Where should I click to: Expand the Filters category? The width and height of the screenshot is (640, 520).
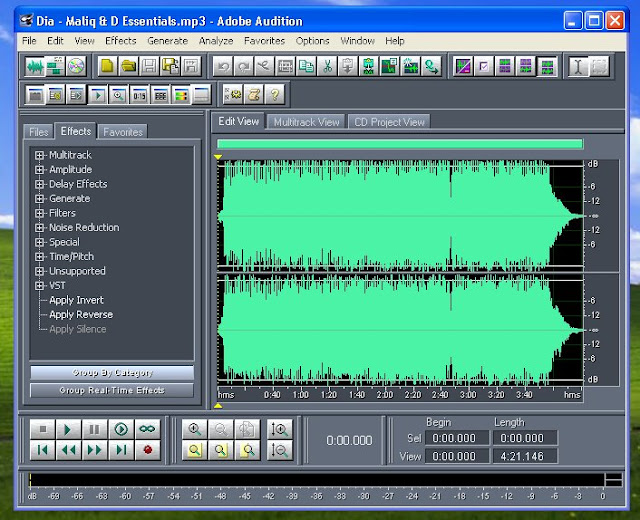click(x=40, y=213)
